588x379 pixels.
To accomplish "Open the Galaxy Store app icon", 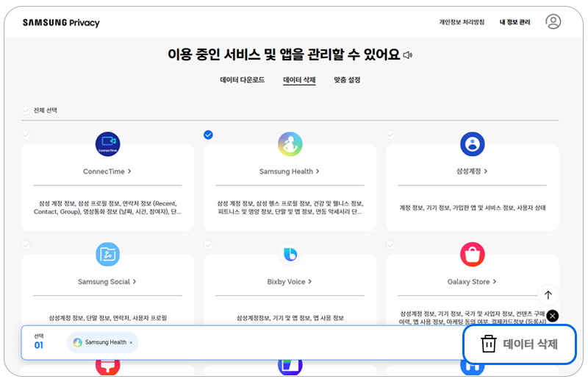I will (x=472, y=255).
